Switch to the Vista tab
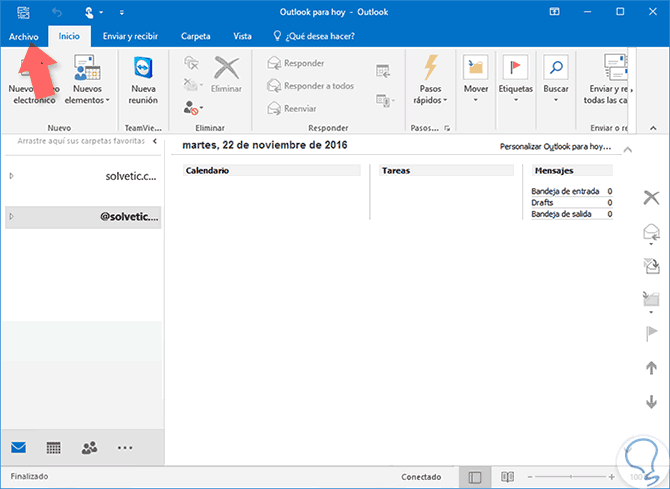This screenshot has width=670, height=489. [242, 36]
